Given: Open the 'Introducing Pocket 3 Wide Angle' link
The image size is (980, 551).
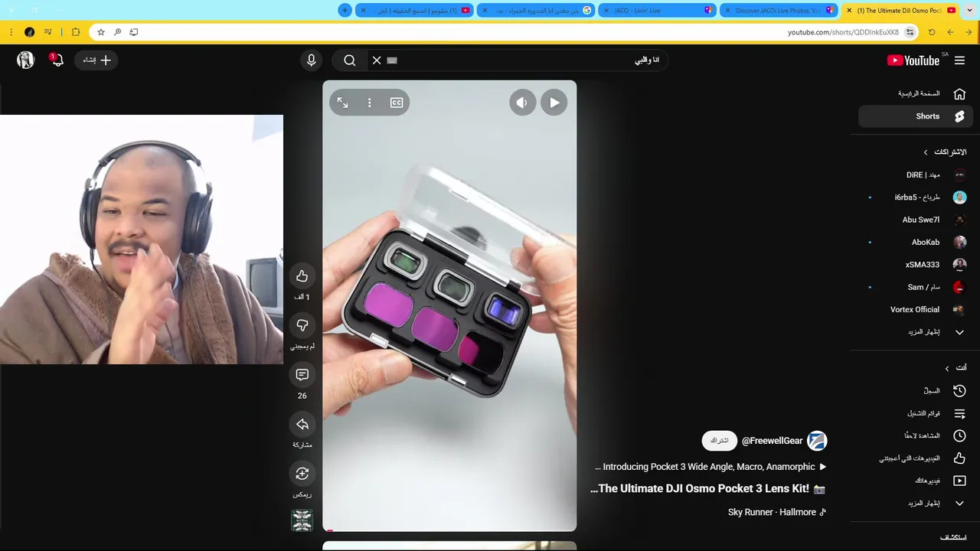Looking at the screenshot, I should pos(710,467).
